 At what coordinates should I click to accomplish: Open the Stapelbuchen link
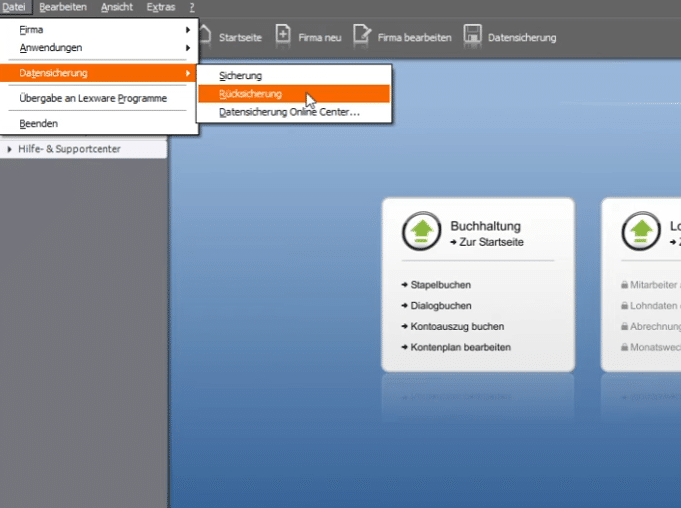tap(440, 285)
